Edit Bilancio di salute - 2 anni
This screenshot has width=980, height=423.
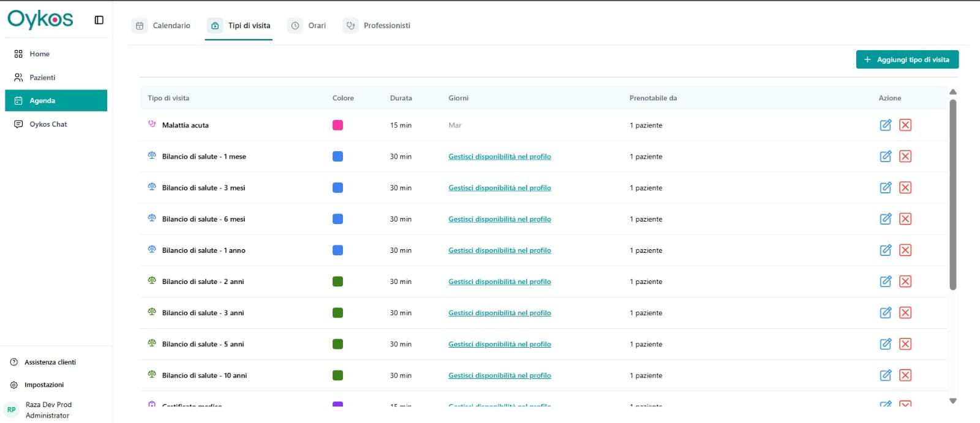point(886,281)
